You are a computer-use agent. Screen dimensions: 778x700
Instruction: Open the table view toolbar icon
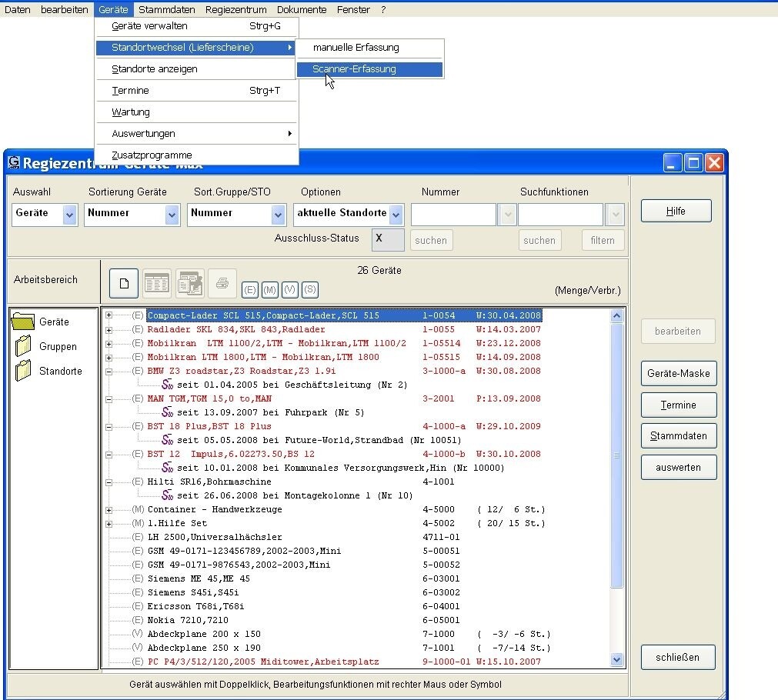pyautogui.click(x=157, y=283)
